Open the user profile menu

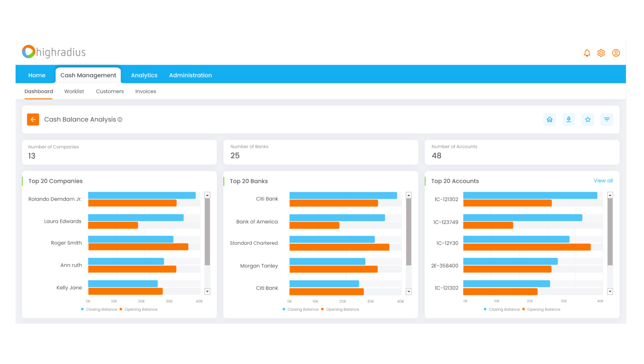click(x=615, y=53)
